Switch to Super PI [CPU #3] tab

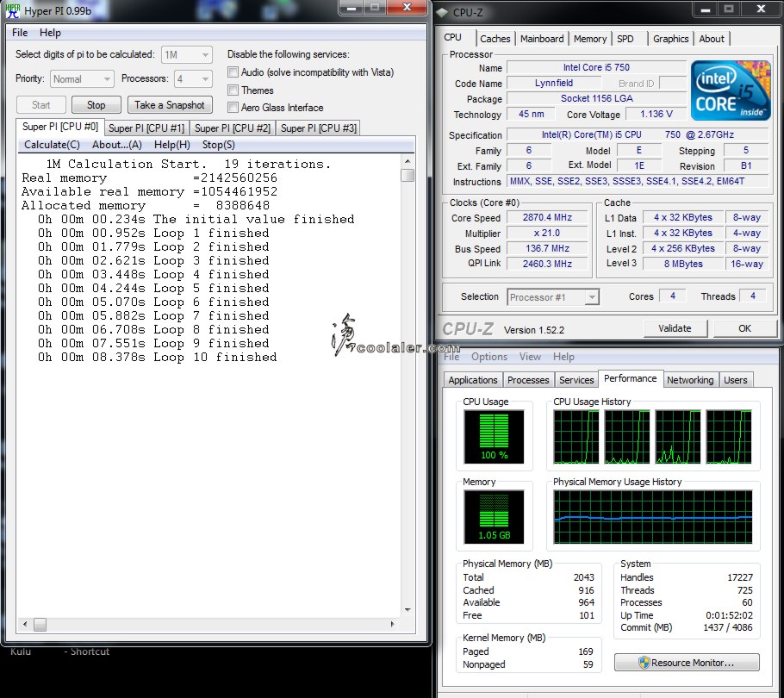coord(319,128)
